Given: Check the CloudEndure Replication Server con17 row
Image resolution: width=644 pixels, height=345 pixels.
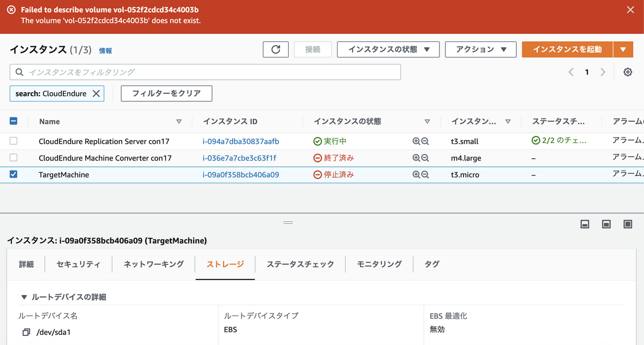Looking at the screenshot, I should (x=13, y=141).
